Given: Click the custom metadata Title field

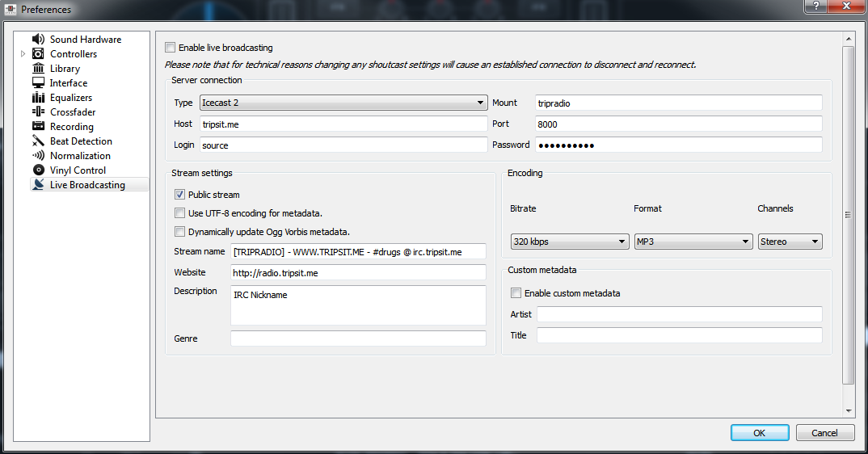Looking at the screenshot, I should click(679, 335).
